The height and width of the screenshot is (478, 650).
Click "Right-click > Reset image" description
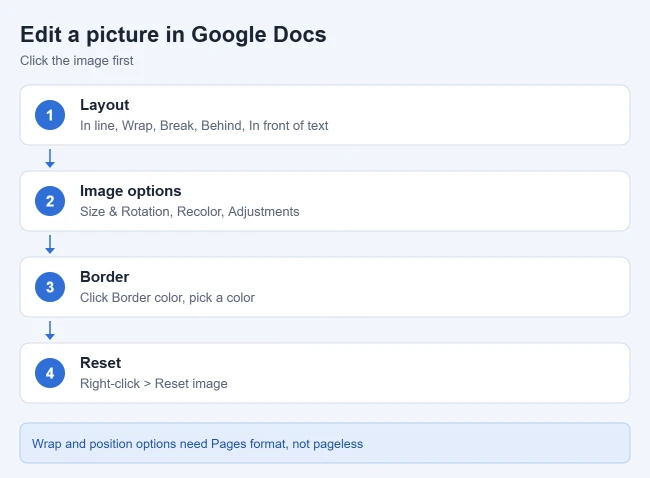(153, 383)
